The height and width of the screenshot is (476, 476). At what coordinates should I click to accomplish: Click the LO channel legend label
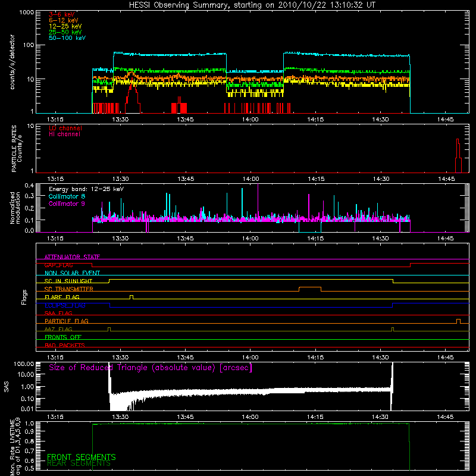click(x=65, y=128)
